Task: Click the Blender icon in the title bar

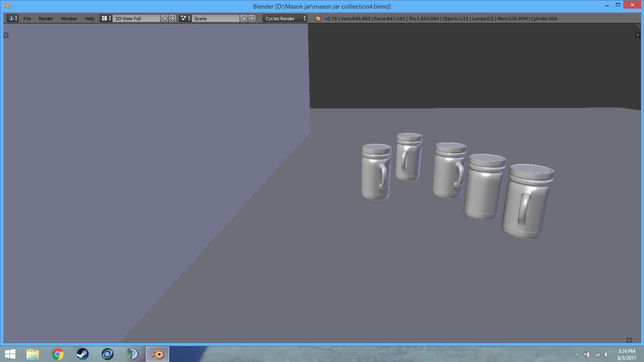Action: point(7,6)
